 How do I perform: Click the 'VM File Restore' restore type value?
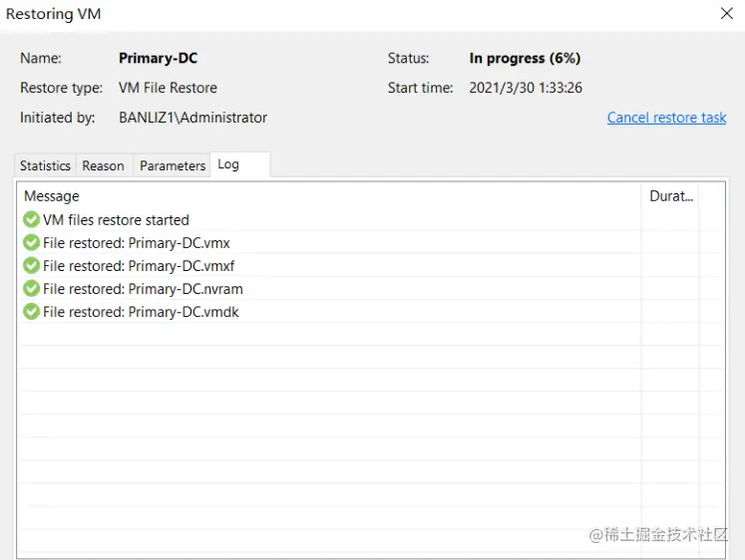tap(168, 88)
